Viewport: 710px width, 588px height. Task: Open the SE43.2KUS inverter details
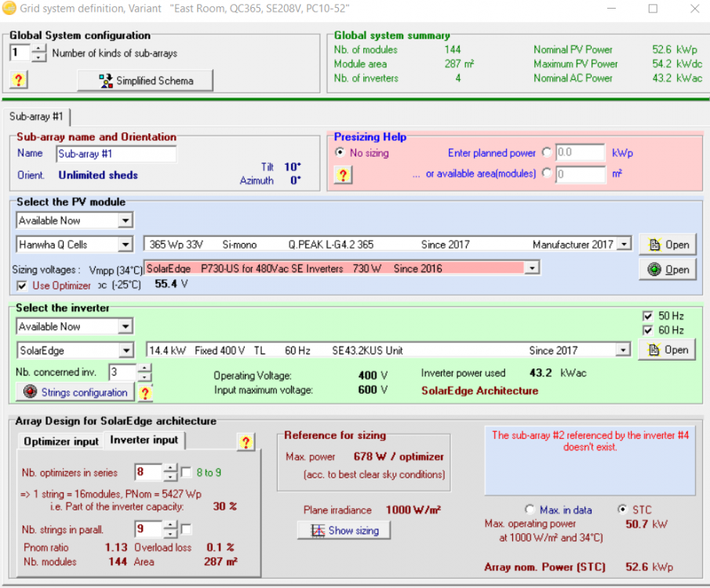pyautogui.click(x=668, y=350)
